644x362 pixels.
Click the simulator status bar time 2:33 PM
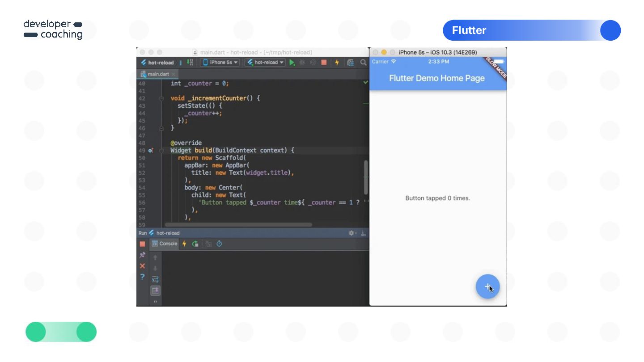pos(438,62)
